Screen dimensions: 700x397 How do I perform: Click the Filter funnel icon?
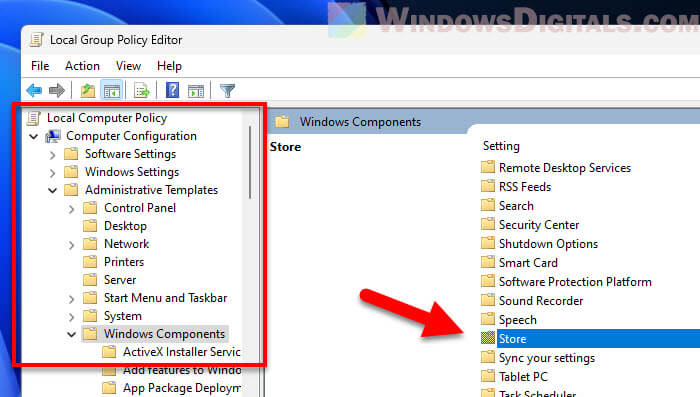point(227,91)
